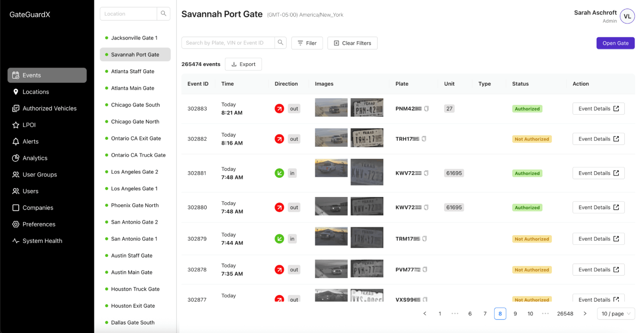The width and height of the screenshot is (644, 333).
Task: Open Event Details for event 302881
Action: point(598,173)
